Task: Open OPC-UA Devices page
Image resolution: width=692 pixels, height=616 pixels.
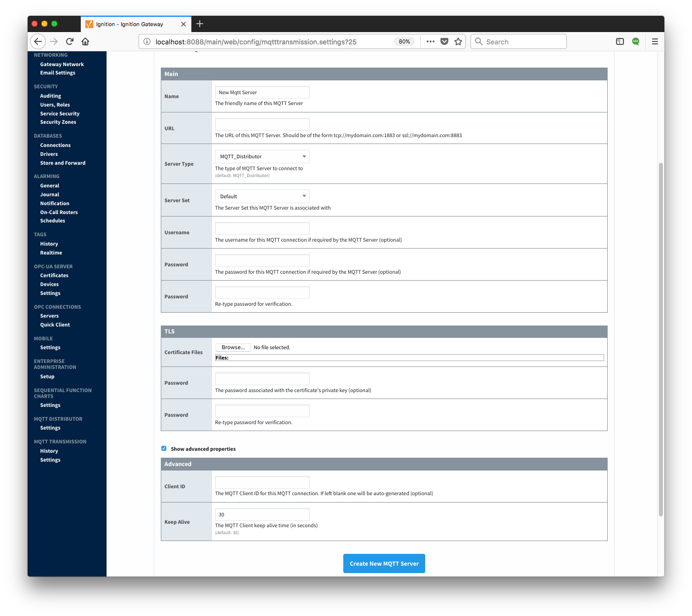Action: click(x=49, y=284)
